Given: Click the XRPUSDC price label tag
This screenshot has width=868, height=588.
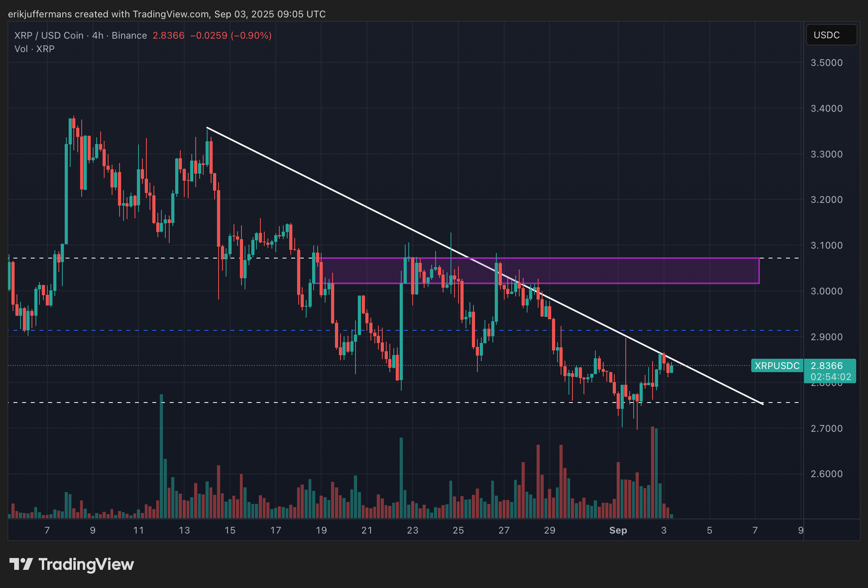Looking at the screenshot, I should click(776, 366).
